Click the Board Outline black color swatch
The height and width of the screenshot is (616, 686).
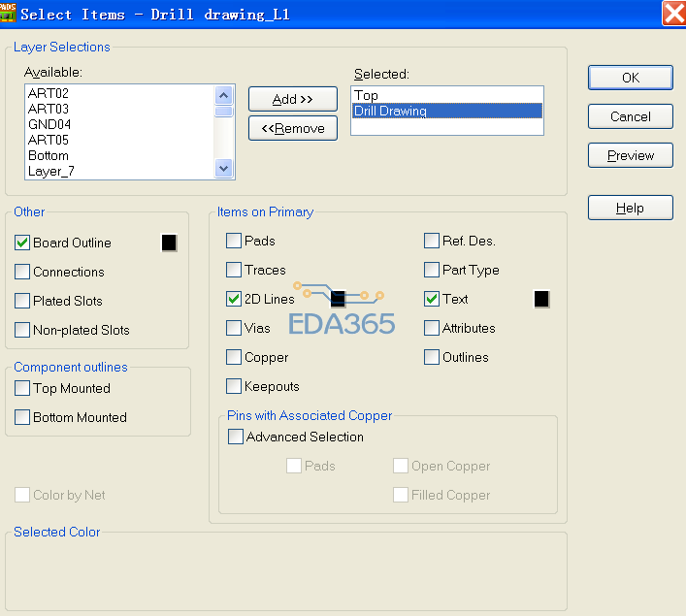(x=169, y=243)
